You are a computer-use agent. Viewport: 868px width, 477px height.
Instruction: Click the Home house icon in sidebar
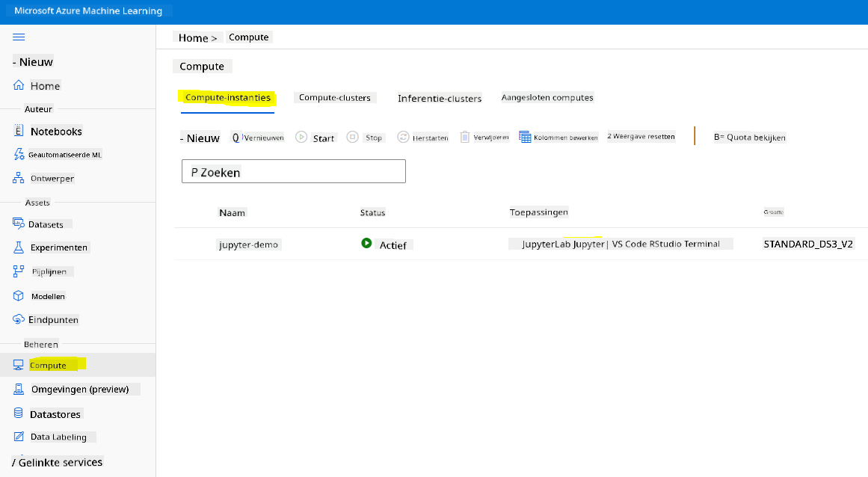tap(19, 85)
